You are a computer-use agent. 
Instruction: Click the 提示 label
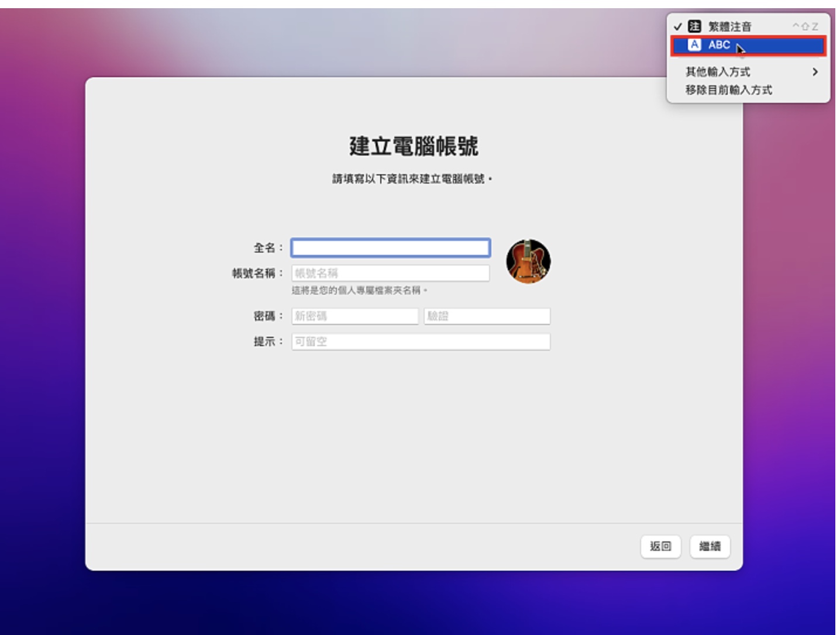(268, 341)
